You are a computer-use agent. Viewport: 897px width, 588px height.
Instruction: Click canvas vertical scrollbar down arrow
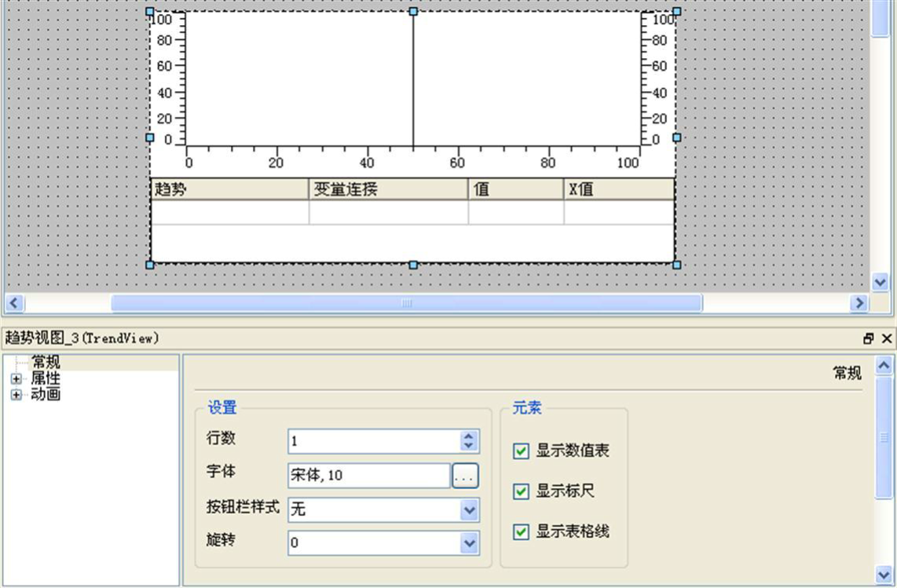pyautogui.click(x=880, y=281)
